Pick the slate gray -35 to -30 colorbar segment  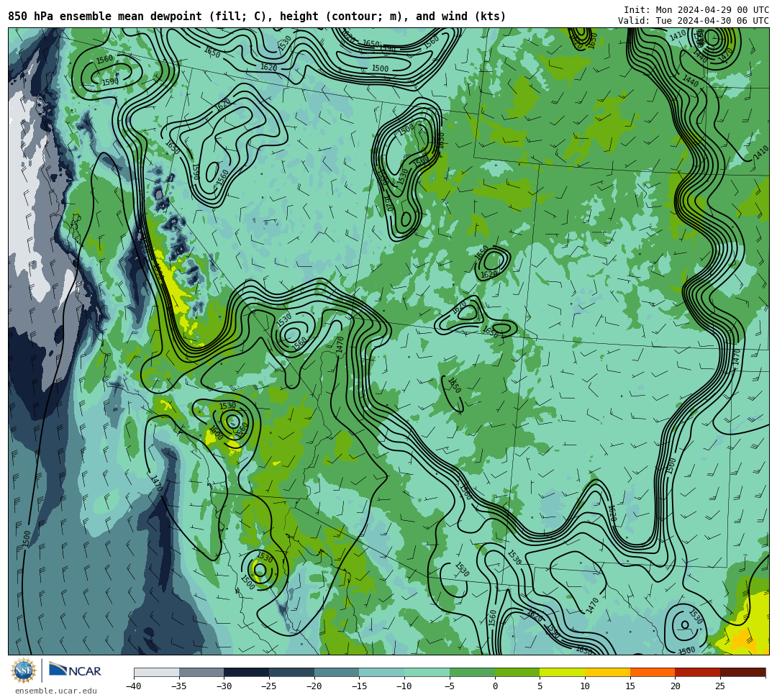(201, 672)
